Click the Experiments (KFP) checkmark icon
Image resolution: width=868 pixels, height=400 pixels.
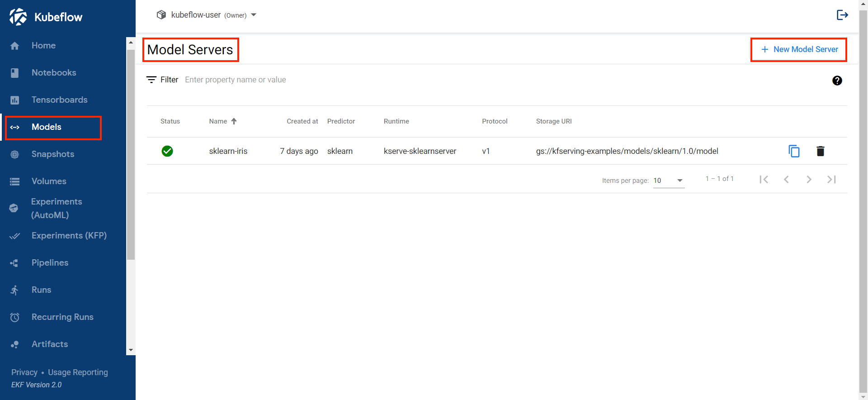click(15, 236)
